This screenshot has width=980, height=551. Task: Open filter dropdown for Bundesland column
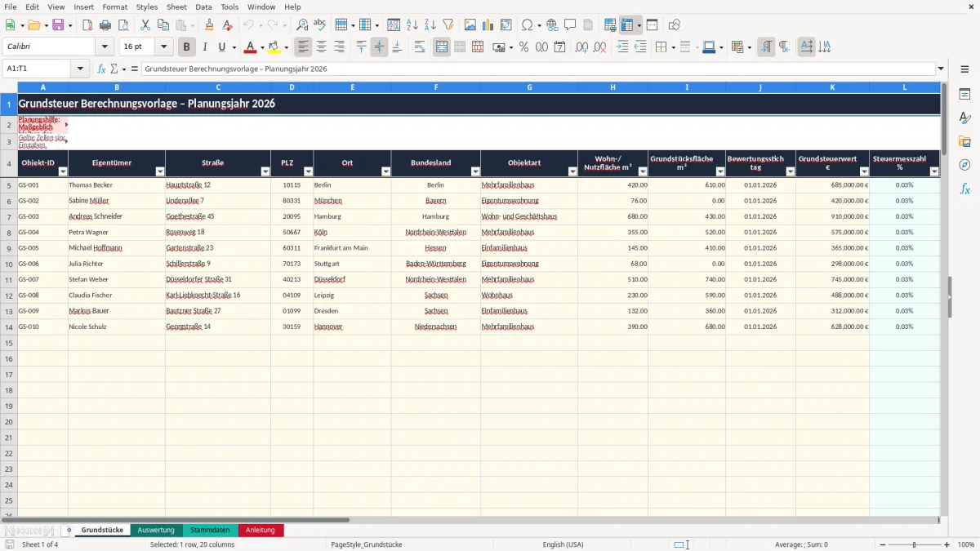click(x=474, y=171)
